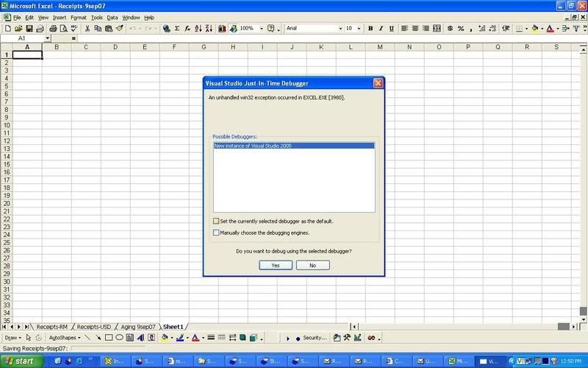
Task: Click the Name Box showing A1
Action: pos(22,38)
